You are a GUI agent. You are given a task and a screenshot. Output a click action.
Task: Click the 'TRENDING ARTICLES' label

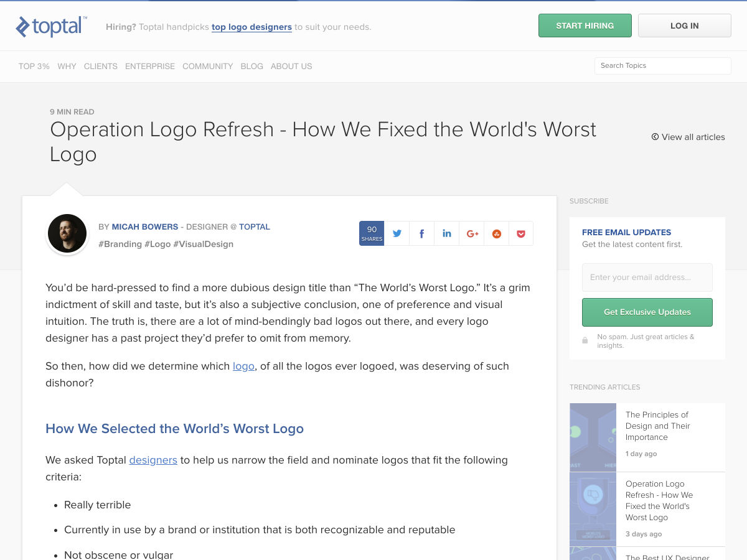pos(605,387)
